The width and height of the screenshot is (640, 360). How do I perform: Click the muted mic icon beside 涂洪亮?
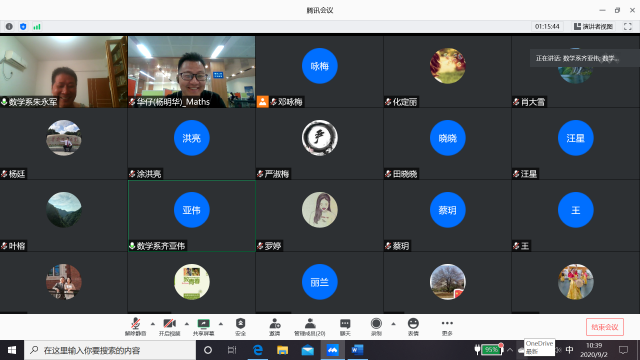(x=132, y=174)
